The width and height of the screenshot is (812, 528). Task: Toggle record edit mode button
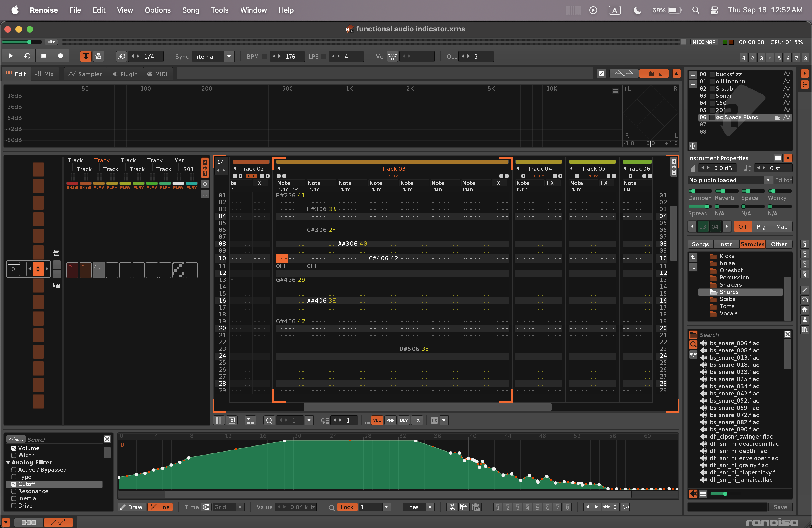tap(60, 56)
